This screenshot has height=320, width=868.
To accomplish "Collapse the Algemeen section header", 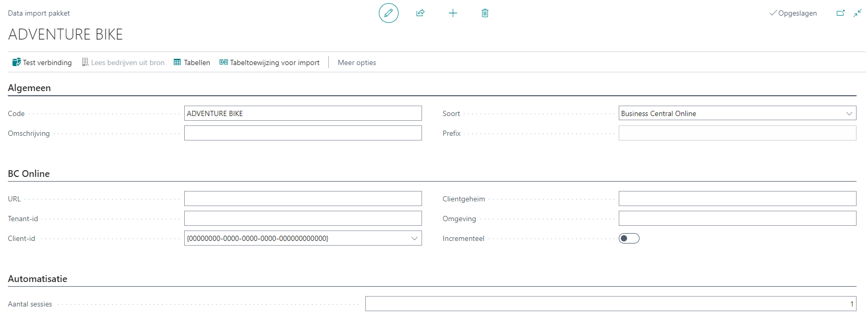I will click(x=29, y=88).
